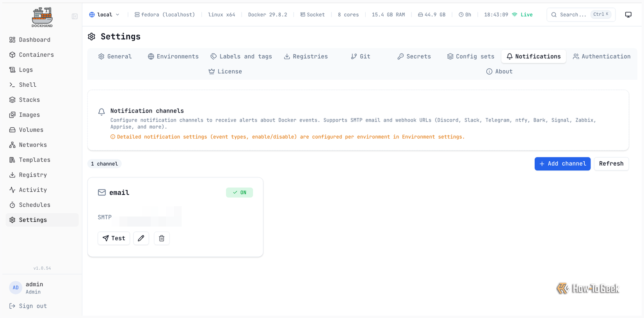Switch to Config sets tab
Image resolution: width=644 pixels, height=318 pixels.
471,57
